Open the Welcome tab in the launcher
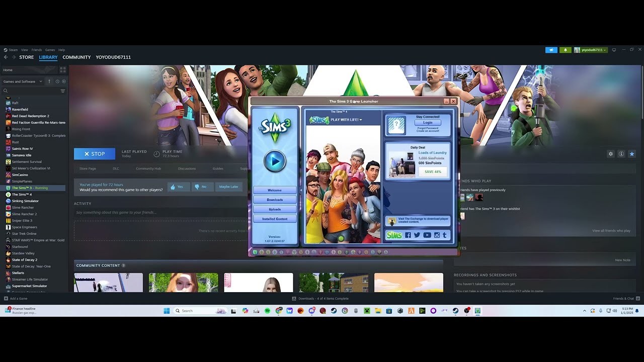Screen dimensions: 644x362 [x=275, y=190]
